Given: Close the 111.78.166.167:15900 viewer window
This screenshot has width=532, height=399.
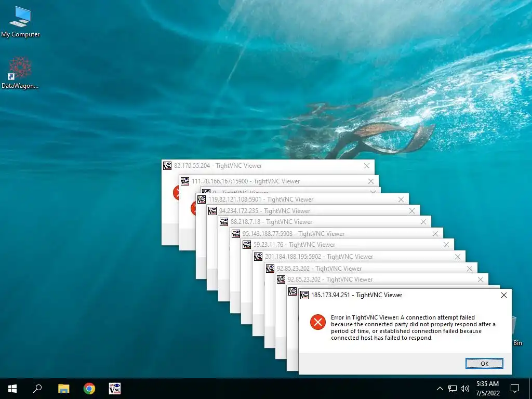Looking at the screenshot, I should [371, 181].
